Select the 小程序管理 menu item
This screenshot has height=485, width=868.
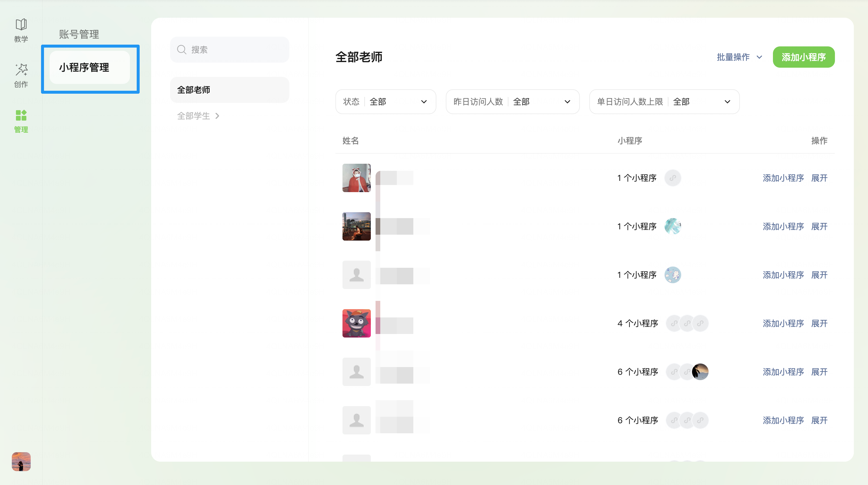tap(90, 67)
